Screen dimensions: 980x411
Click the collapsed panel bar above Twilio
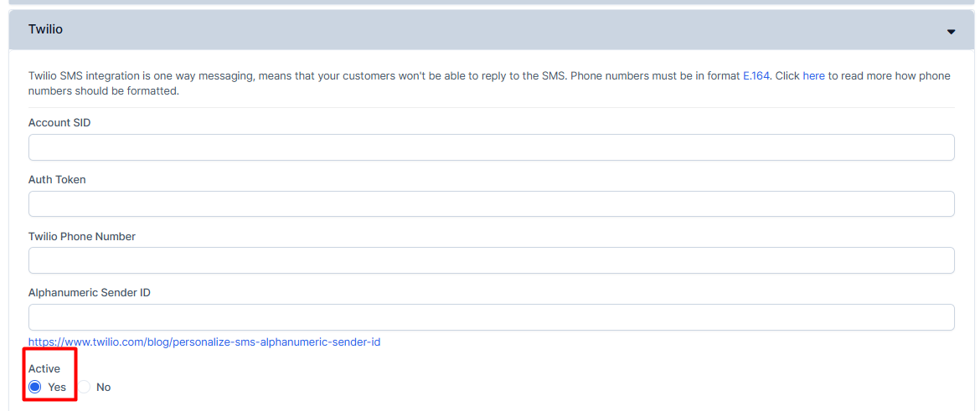click(x=490, y=2)
